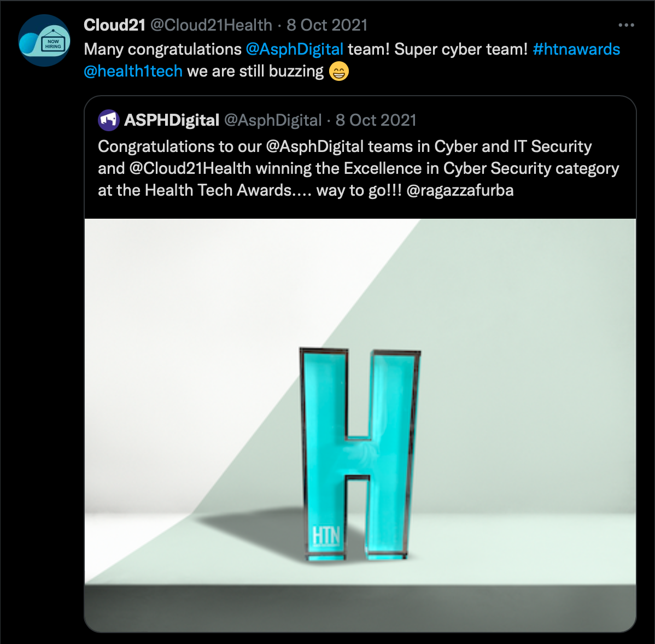Click the grinning emoji in the tweet
The height and width of the screenshot is (644, 655).
(x=339, y=71)
